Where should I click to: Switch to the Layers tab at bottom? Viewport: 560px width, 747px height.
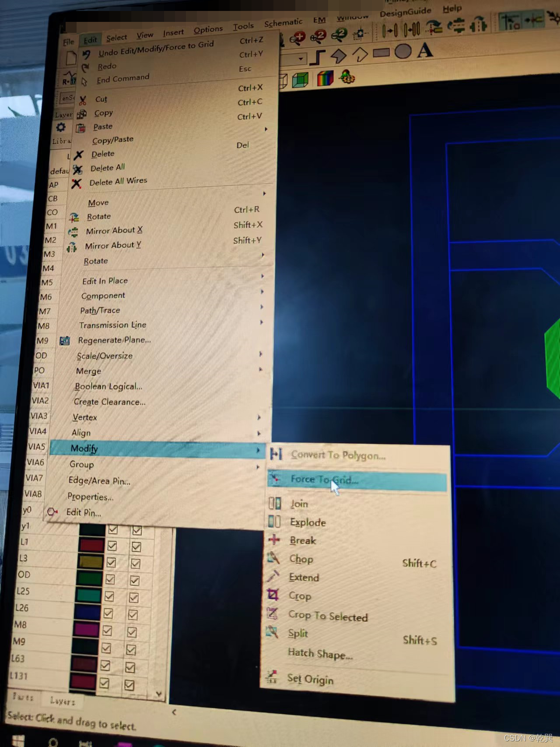pyautogui.click(x=63, y=701)
